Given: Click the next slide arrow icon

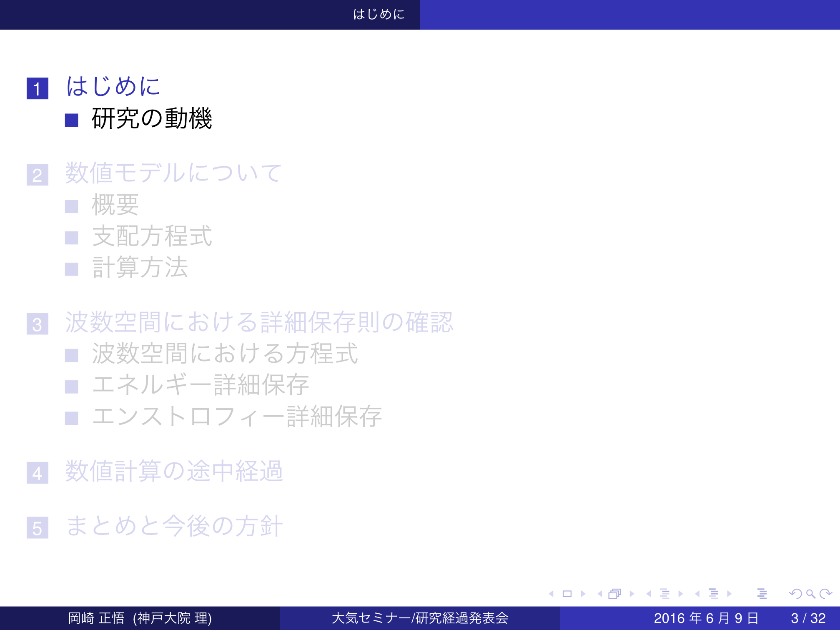Looking at the screenshot, I should (583, 594).
